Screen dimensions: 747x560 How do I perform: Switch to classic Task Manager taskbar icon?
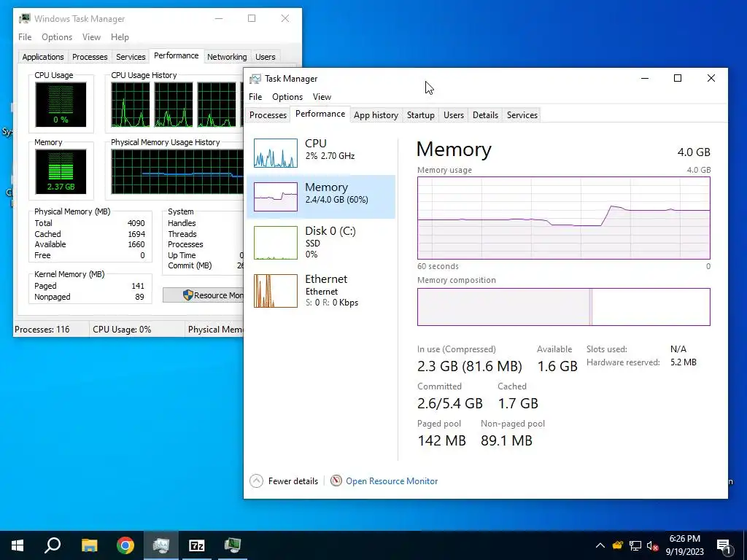[x=233, y=545]
